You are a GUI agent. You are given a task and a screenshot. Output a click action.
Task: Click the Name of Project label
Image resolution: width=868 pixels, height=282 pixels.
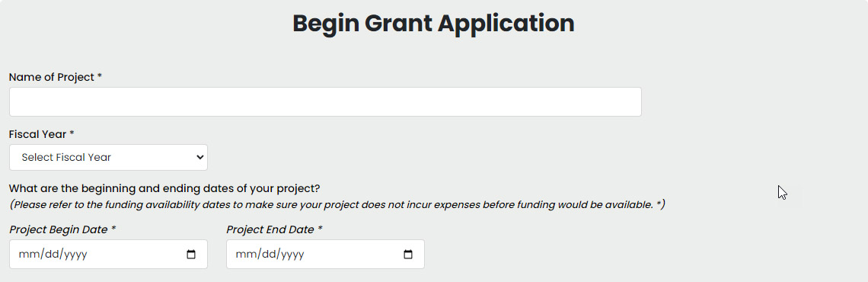(x=56, y=78)
